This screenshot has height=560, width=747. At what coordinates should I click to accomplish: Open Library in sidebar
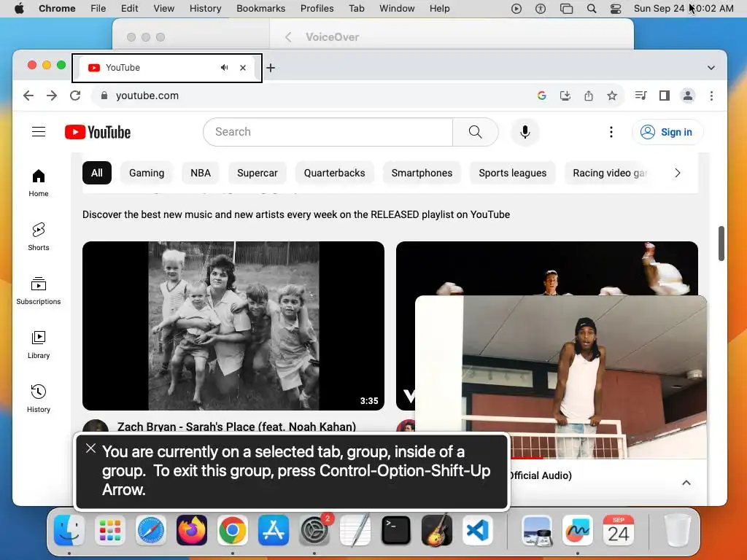[x=39, y=344]
